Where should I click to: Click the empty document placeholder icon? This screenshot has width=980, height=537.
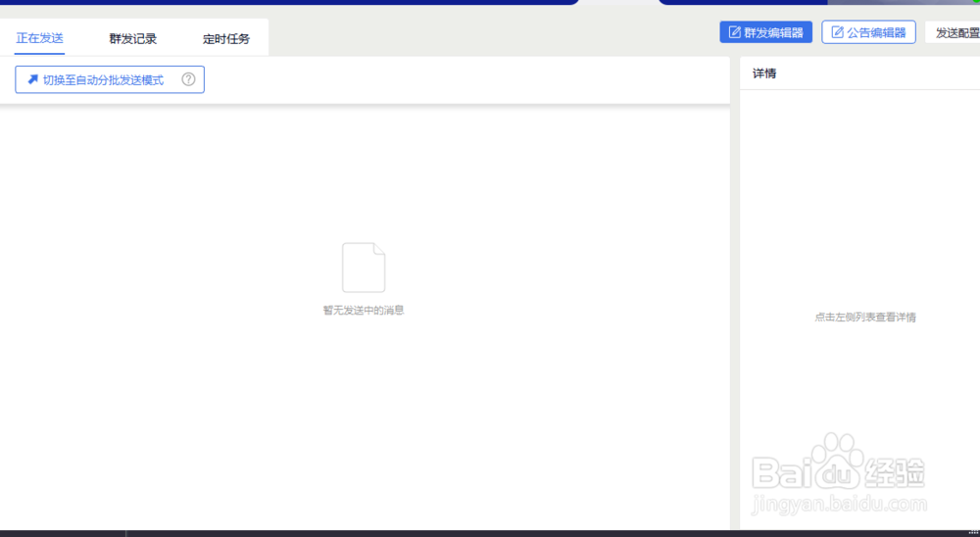[x=364, y=268]
